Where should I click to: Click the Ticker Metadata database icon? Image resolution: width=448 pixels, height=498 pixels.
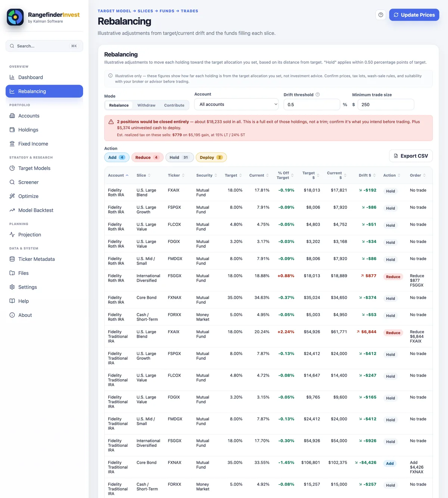[x=12, y=259]
